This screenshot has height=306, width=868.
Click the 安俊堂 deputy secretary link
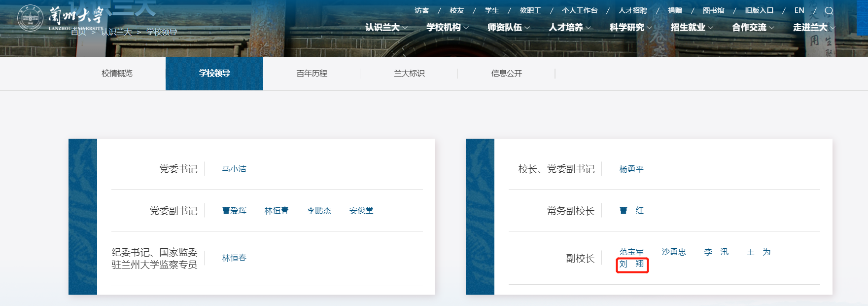pyautogui.click(x=361, y=211)
